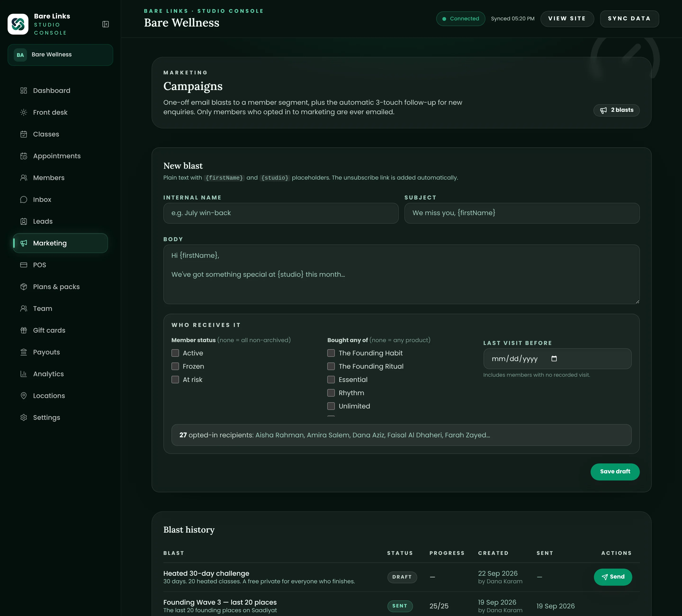
Task: Click the 25/25 progress value
Action: tap(439, 606)
